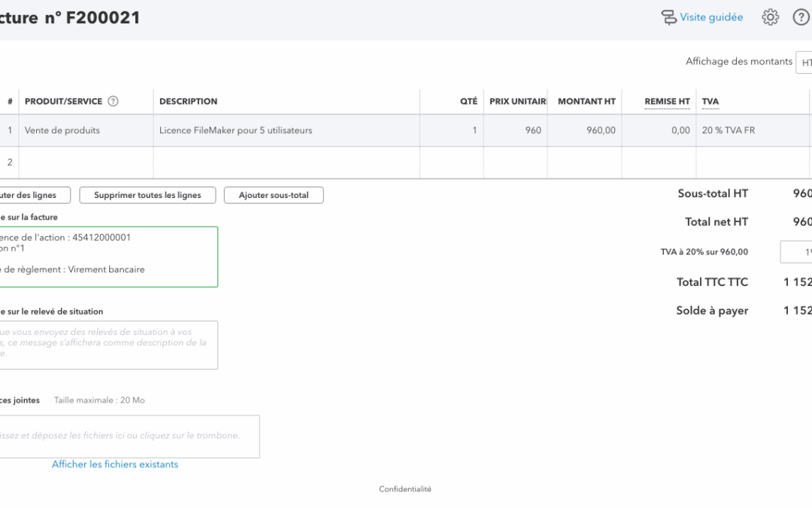
Task: Click the Visite guidée text link
Action: click(711, 17)
